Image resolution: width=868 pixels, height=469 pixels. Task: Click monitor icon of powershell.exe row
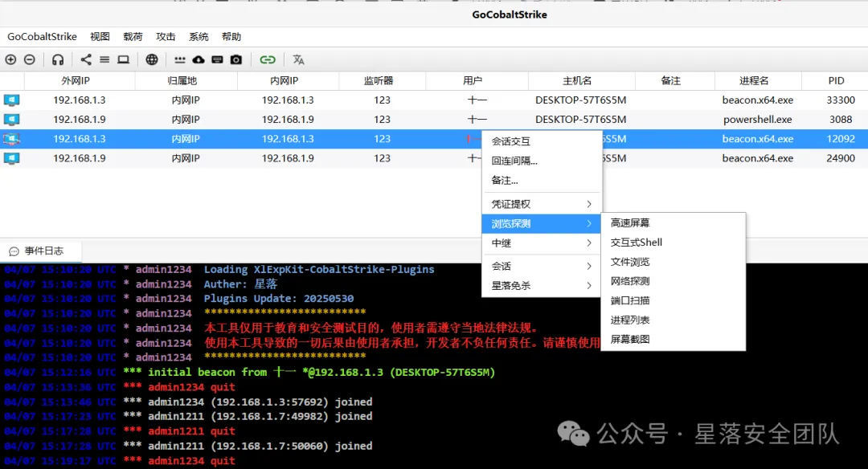tap(11, 120)
